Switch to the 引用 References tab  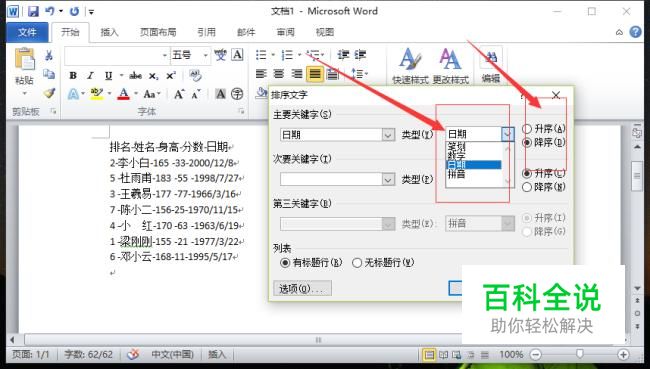tap(206, 32)
